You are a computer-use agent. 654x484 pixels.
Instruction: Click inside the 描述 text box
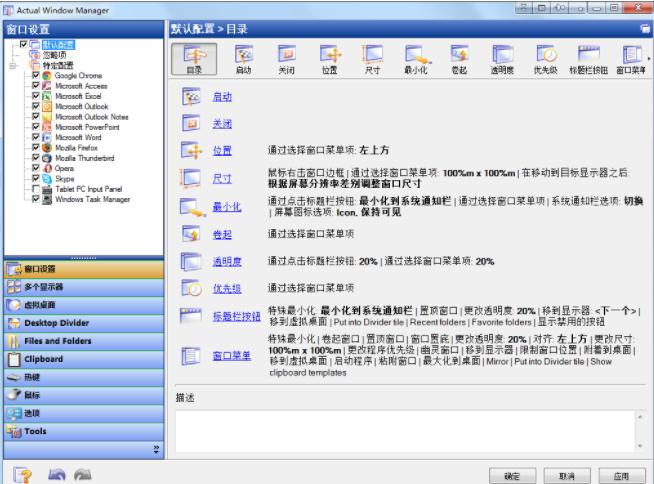pos(405,431)
